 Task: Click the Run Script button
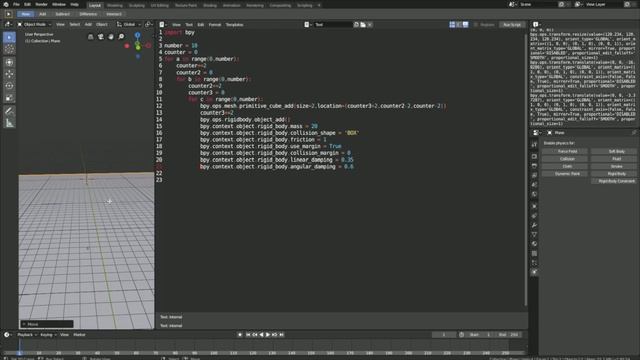tap(512, 24)
